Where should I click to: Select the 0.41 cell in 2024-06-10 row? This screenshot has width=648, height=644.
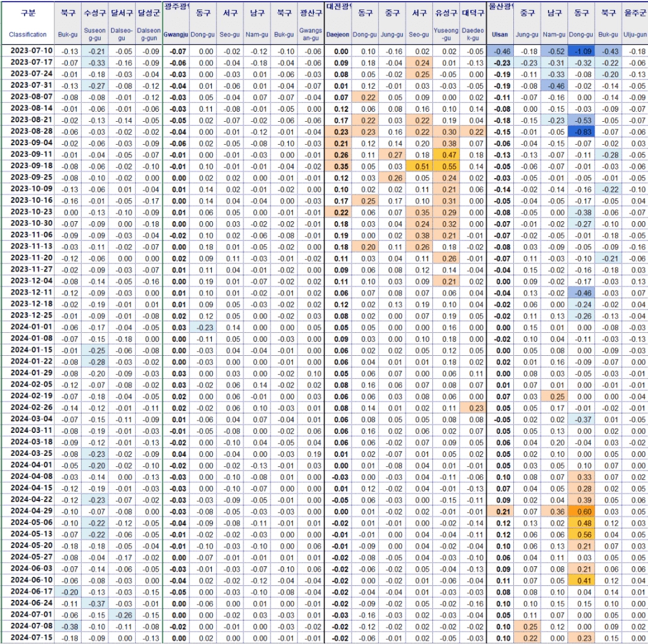point(582,580)
